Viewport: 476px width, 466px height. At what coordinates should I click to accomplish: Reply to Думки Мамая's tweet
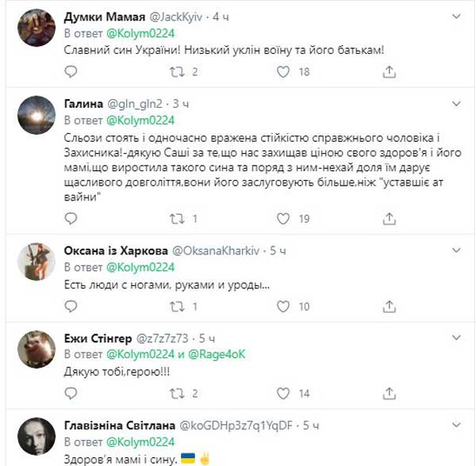[x=71, y=72]
